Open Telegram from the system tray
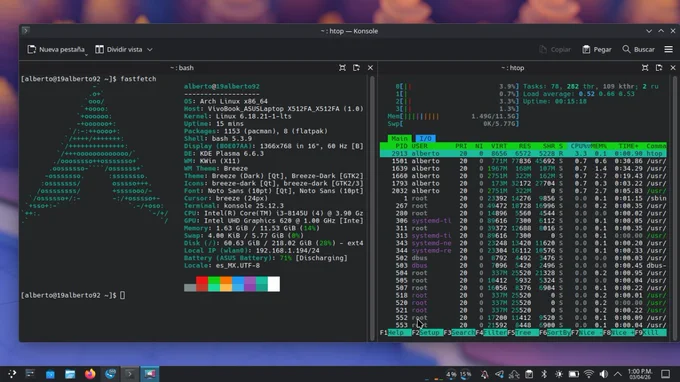The image size is (680, 382). 499,374
